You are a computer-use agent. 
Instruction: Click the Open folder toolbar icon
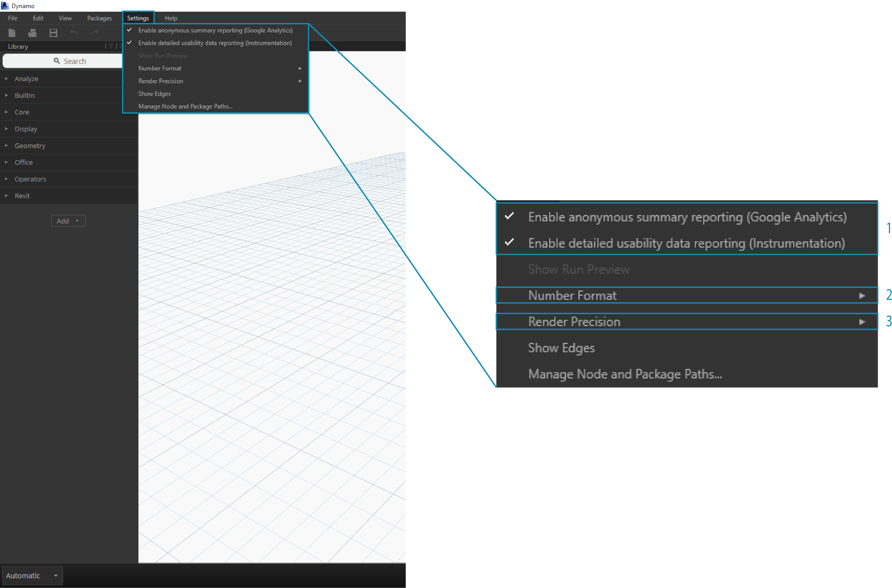point(33,33)
